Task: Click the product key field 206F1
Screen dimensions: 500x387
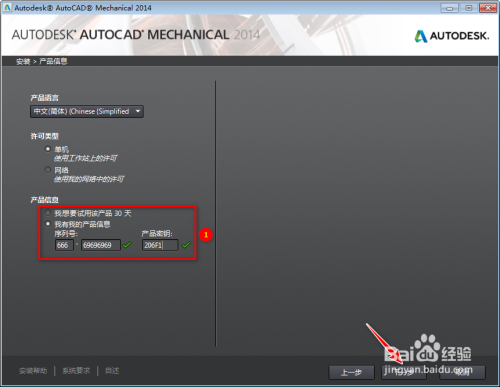Action: [x=160, y=245]
